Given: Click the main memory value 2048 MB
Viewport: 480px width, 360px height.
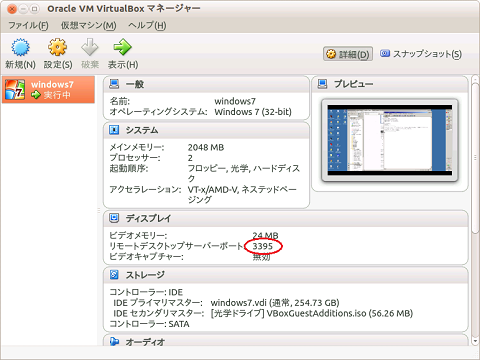Looking at the screenshot, I should pyautogui.click(x=206, y=147).
